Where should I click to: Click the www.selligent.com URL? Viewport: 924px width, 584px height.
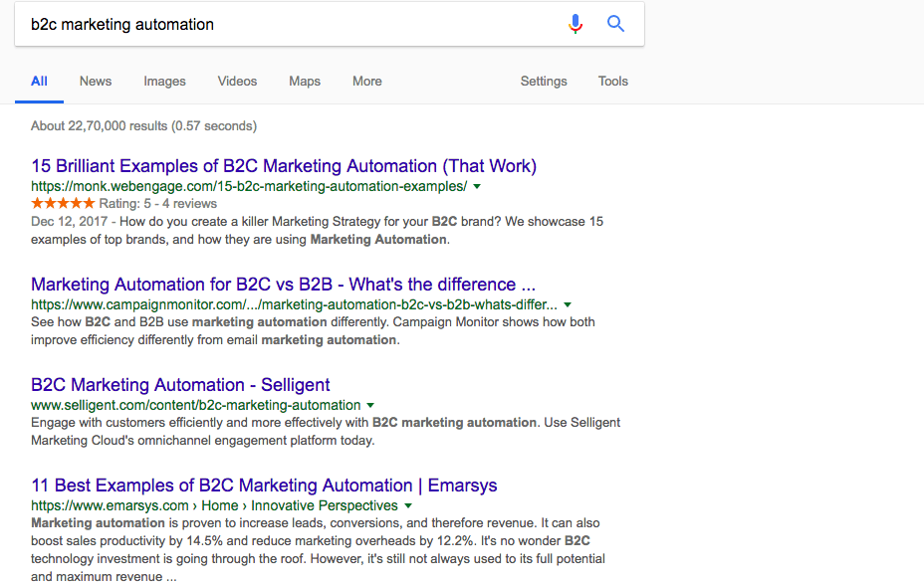tap(195, 405)
